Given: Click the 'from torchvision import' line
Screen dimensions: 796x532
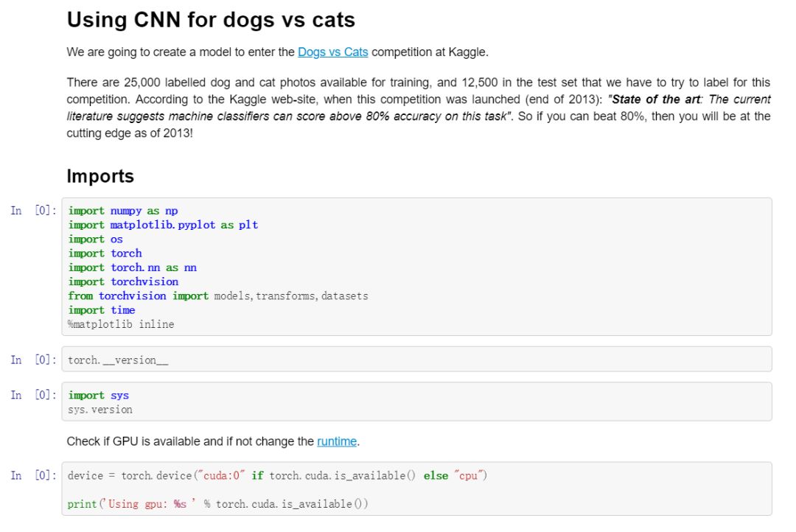Looking at the screenshot, I should pyautogui.click(x=217, y=296).
